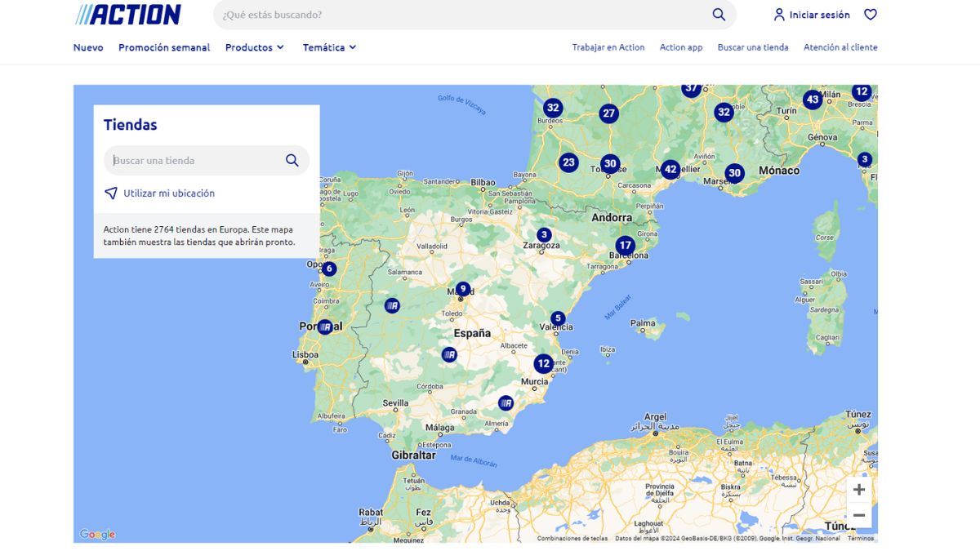The height and width of the screenshot is (551, 980).
Task: Open Combinaciones de teclas on map
Action: [x=572, y=538]
